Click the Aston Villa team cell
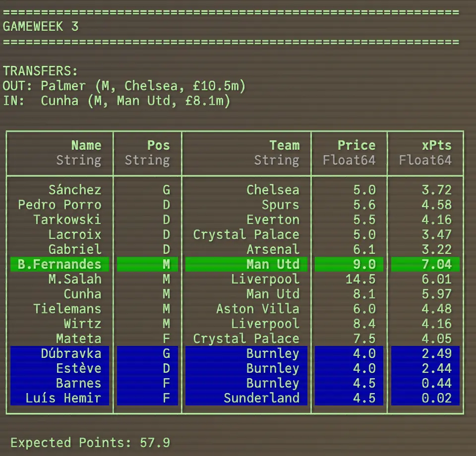This screenshot has width=476, height=456. coord(258,309)
